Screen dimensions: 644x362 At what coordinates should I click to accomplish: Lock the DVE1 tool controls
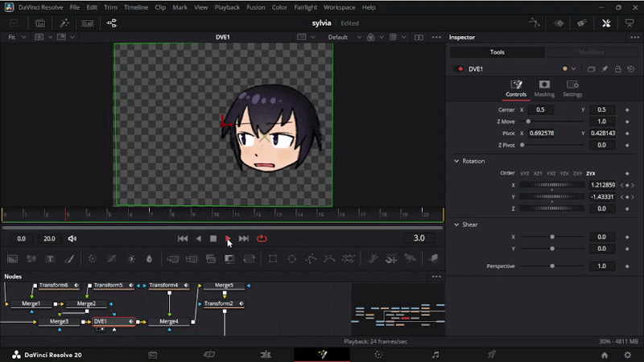(x=617, y=69)
